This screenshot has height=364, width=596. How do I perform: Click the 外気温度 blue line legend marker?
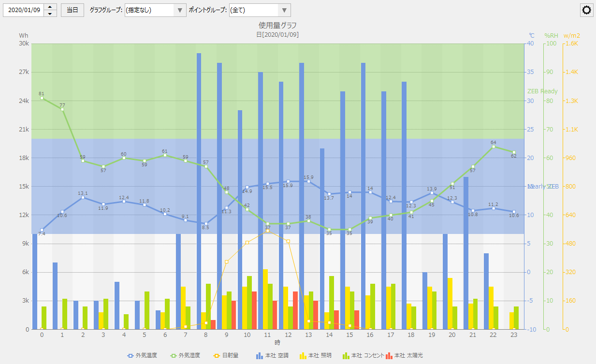pyautogui.click(x=130, y=356)
